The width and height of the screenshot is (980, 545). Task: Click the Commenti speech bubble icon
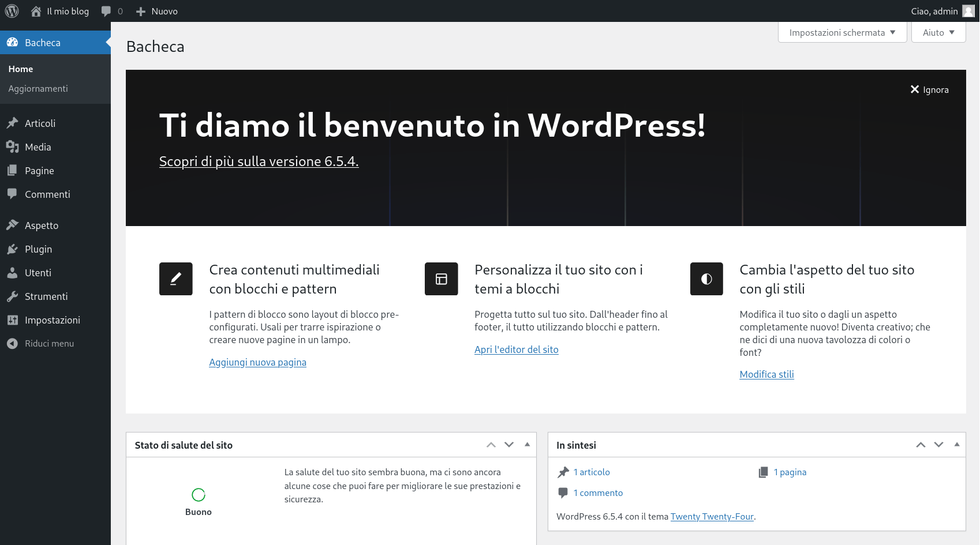click(12, 194)
